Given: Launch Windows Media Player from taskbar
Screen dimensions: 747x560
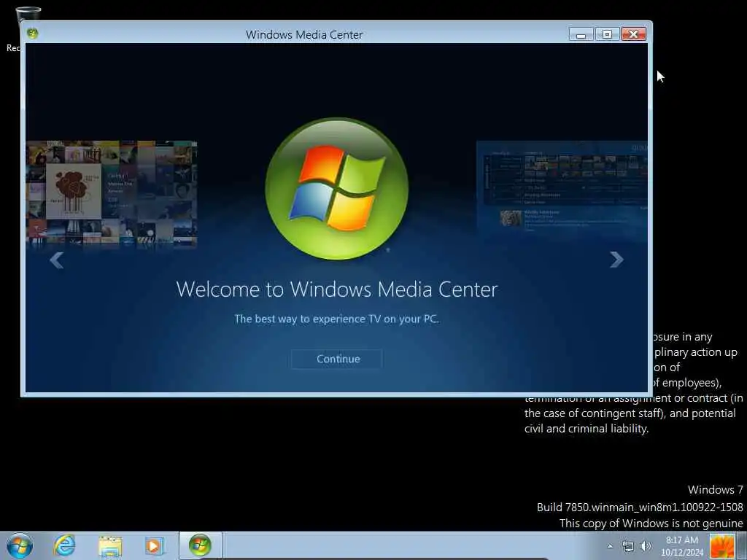Looking at the screenshot, I should (153, 546).
